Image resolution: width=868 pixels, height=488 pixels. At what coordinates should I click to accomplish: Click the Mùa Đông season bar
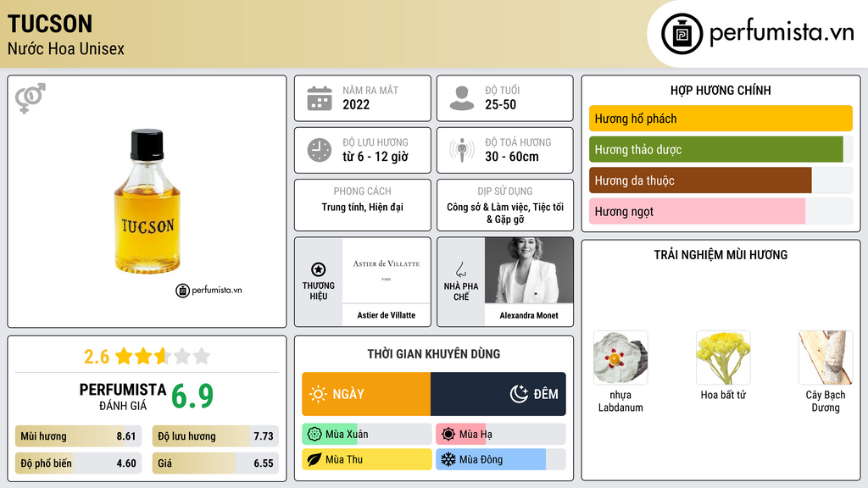[501, 460]
